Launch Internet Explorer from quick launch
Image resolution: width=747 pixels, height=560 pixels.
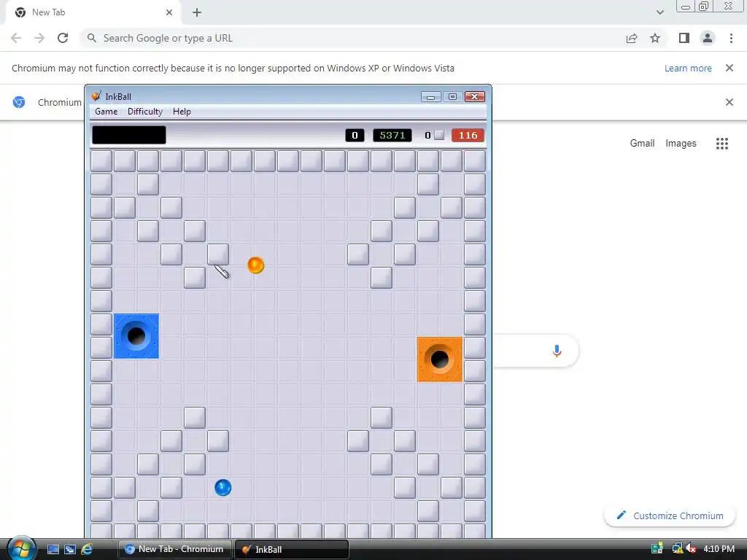click(x=87, y=550)
